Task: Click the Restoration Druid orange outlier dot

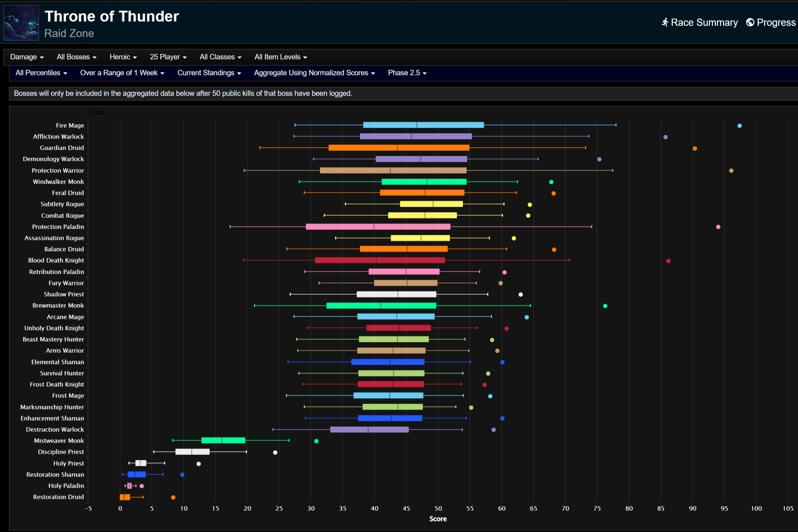Action: click(x=173, y=497)
